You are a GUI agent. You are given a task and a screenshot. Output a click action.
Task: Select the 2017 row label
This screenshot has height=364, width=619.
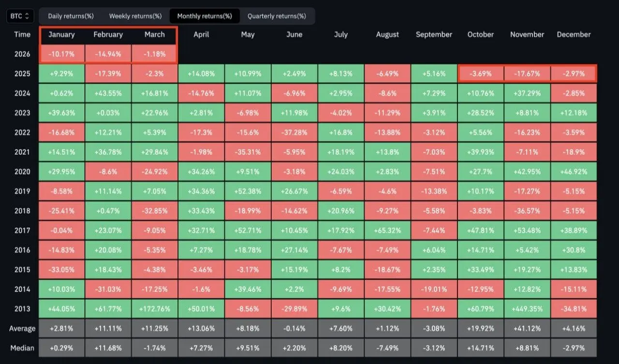(x=22, y=231)
